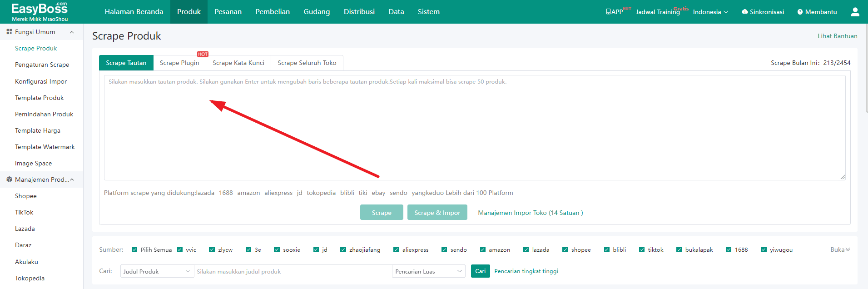This screenshot has width=868, height=289.
Task: Open the user profile avatar icon
Action: [x=855, y=12]
